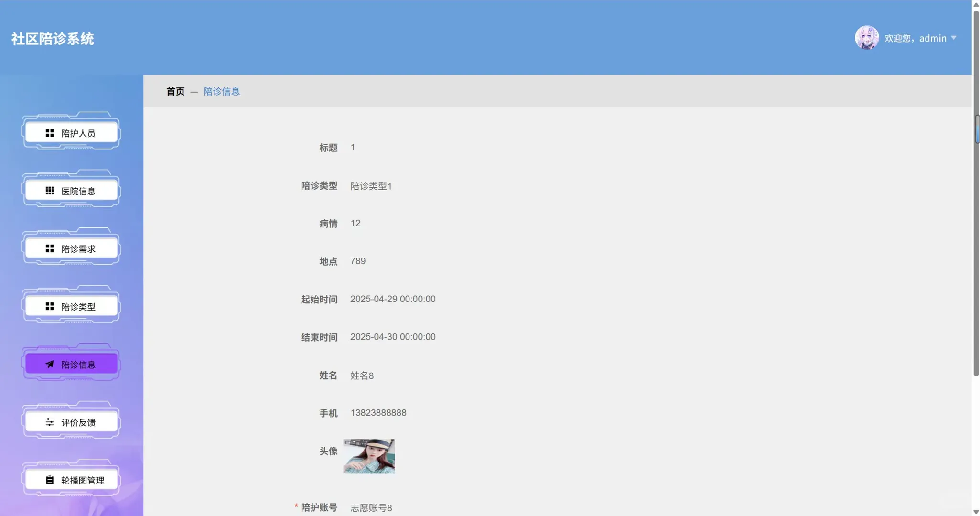The height and width of the screenshot is (516, 980).
Task: Click the 陪诊信息 breadcrumb link
Action: click(221, 91)
